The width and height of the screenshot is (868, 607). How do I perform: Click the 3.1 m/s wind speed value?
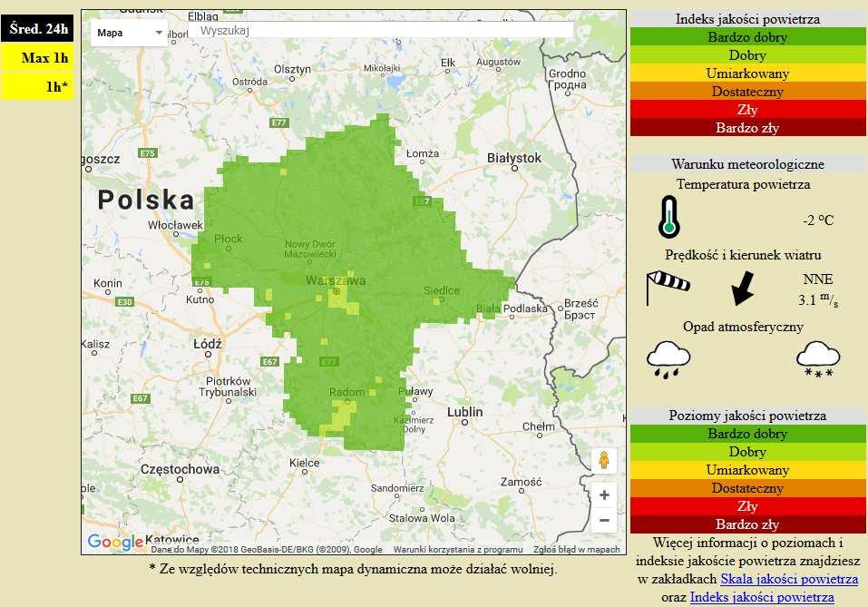pyautogui.click(x=817, y=299)
